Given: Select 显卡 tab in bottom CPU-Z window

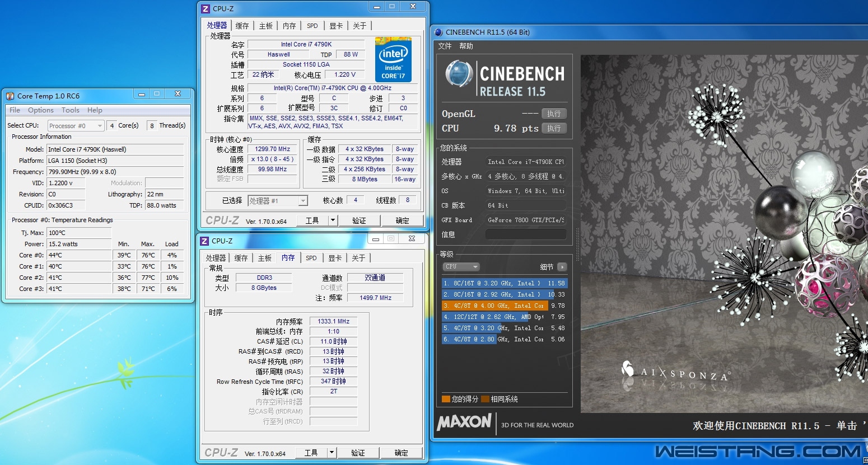Looking at the screenshot, I should point(335,258).
